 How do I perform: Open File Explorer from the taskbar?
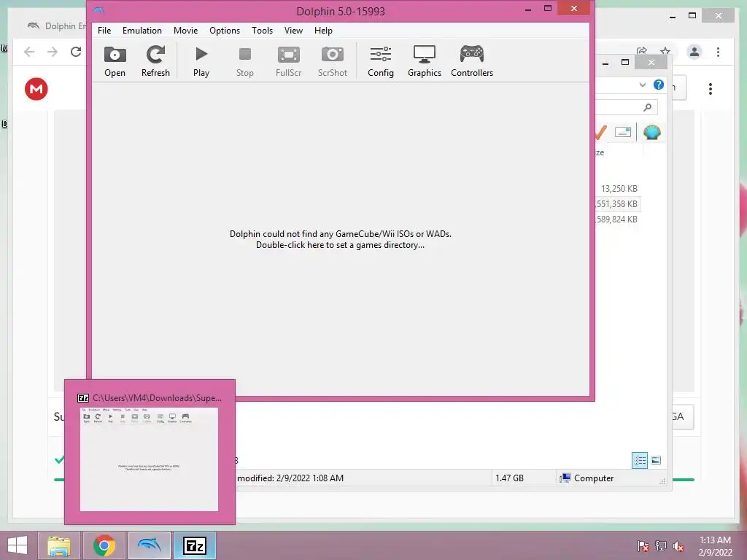click(58, 545)
